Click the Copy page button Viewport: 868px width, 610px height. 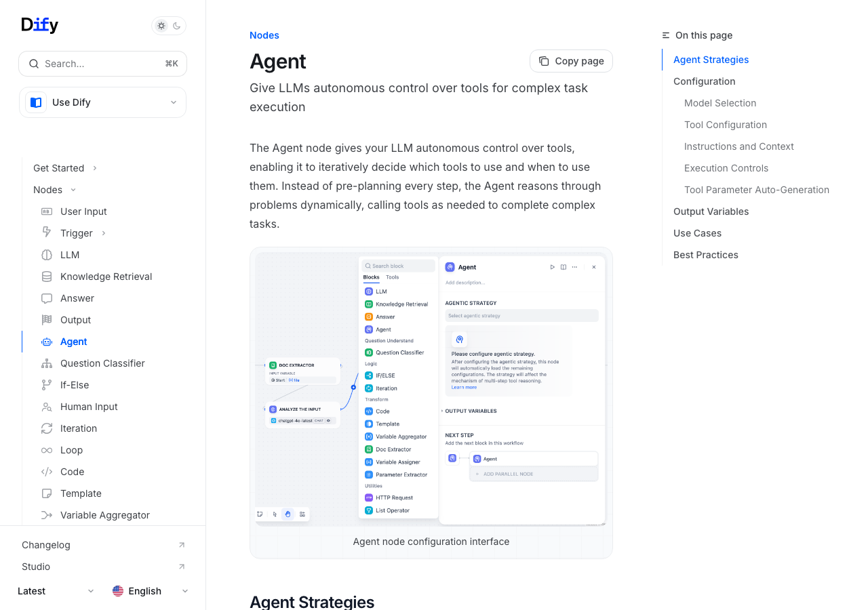(571, 61)
